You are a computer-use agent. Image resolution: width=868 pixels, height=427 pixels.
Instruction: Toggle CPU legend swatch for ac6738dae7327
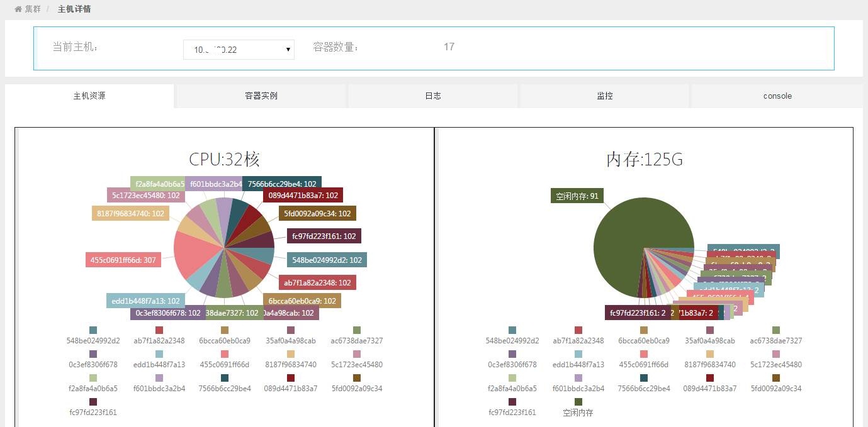click(x=357, y=330)
